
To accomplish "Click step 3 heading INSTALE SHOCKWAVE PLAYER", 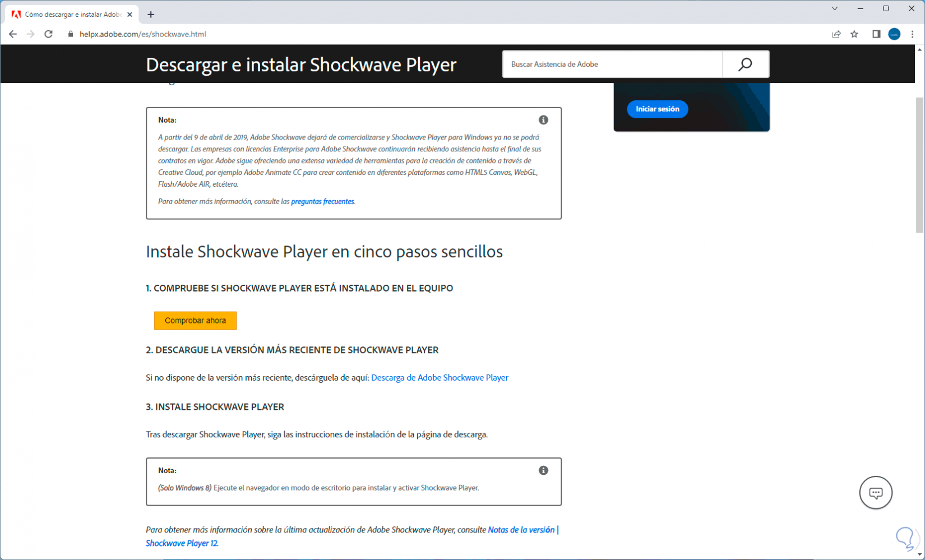I will click(215, 407).
